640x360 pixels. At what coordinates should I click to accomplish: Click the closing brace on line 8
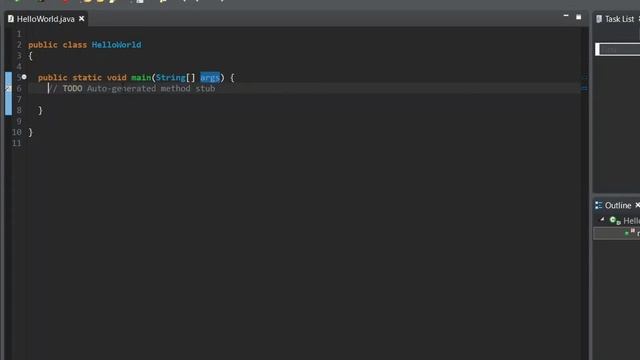click(x=40, y=110)
